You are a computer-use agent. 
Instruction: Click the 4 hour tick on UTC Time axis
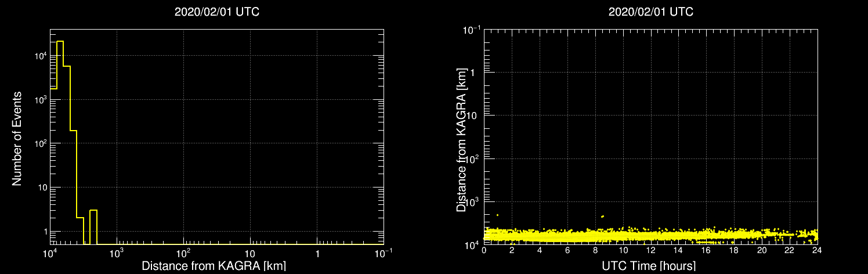pos(540,251)
